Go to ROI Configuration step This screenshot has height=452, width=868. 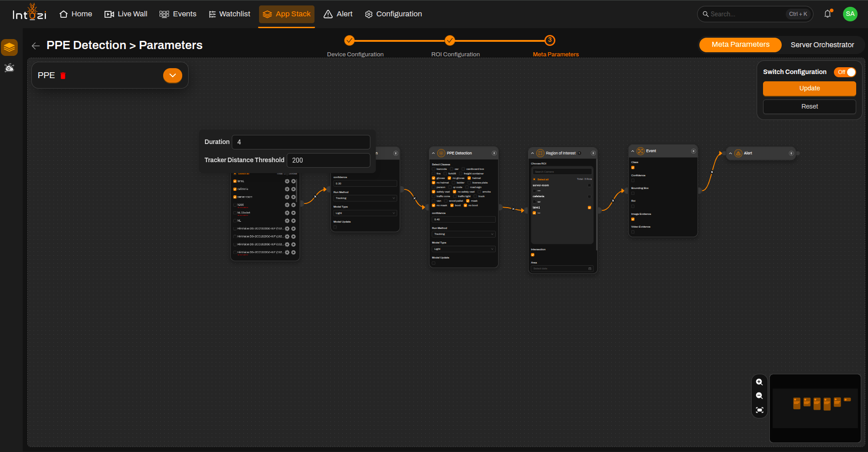tap(450, 40)
